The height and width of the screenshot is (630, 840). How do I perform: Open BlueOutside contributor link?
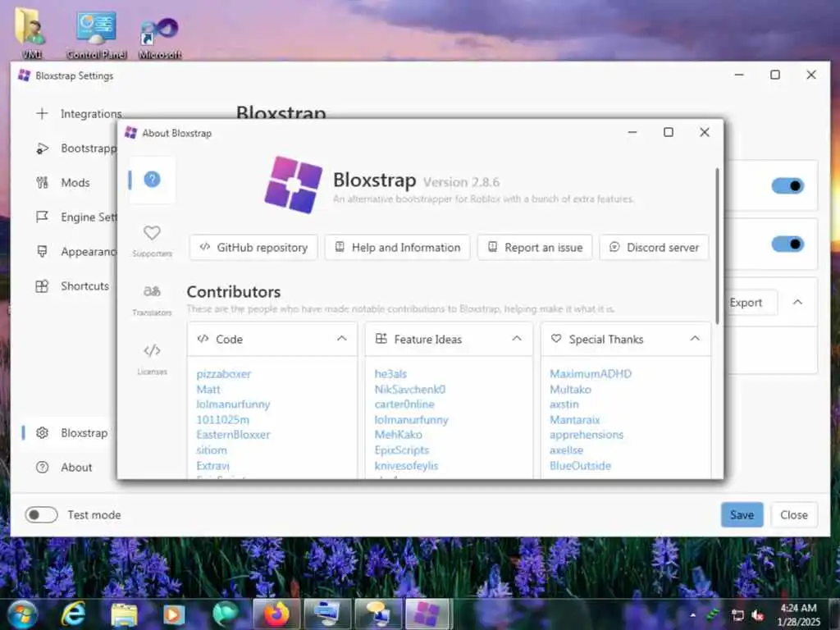[x=580, y=466]
